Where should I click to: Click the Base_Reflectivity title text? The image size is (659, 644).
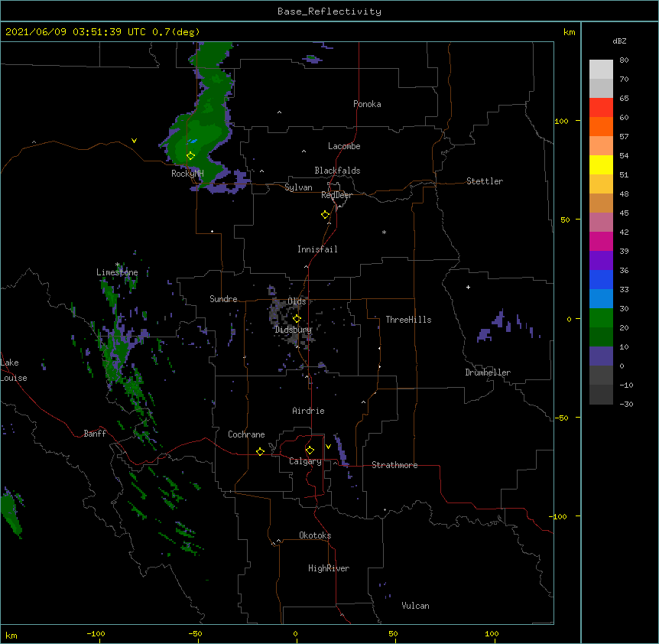point(329,11)
